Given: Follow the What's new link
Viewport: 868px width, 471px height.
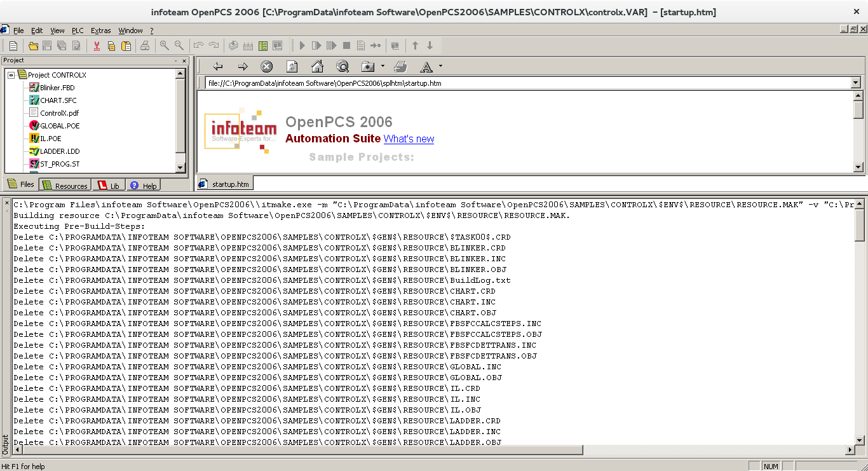Looking at the screenshot, I should pyautogui.click(x=409, y=139).
